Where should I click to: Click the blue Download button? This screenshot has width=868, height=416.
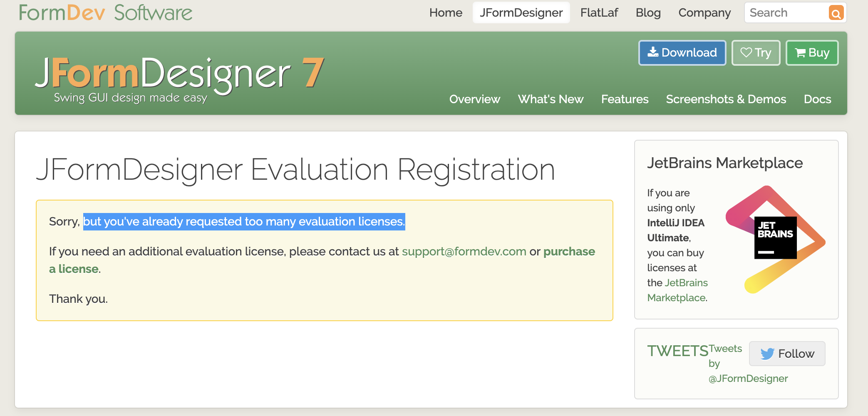click(682, 53)
